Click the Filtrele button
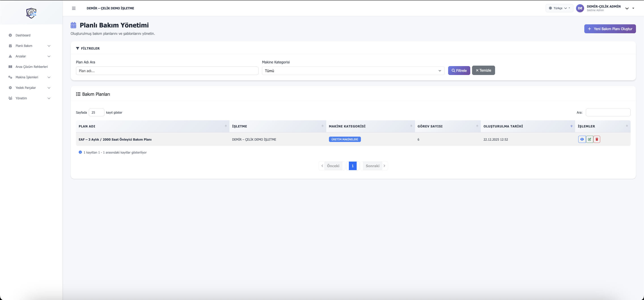Image resolution: width=644 pixels, height=300 pixels. click(x=459, y=71)
